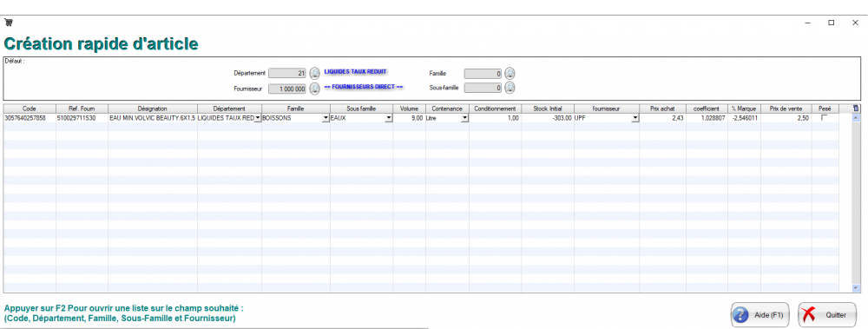The image size is (868, 329).
Task: Expand the Sous famille EAUX dropdown
Action: click(389, 118)
